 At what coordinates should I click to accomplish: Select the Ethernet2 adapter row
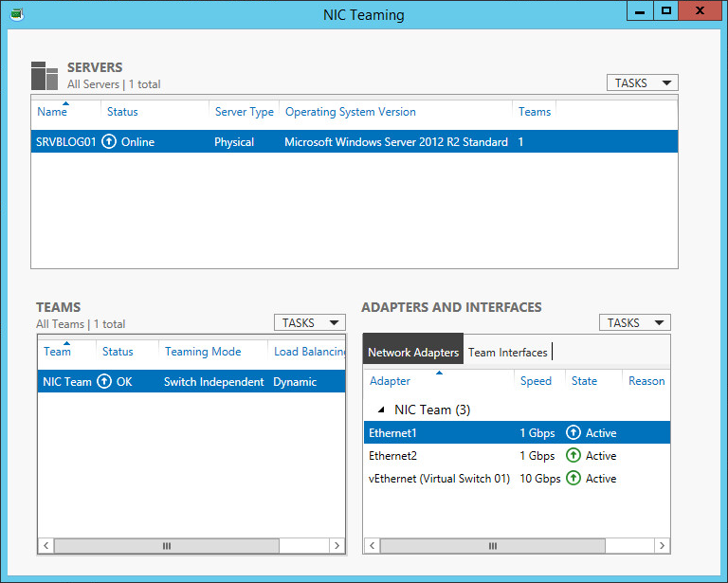click(x=436, y=456)
